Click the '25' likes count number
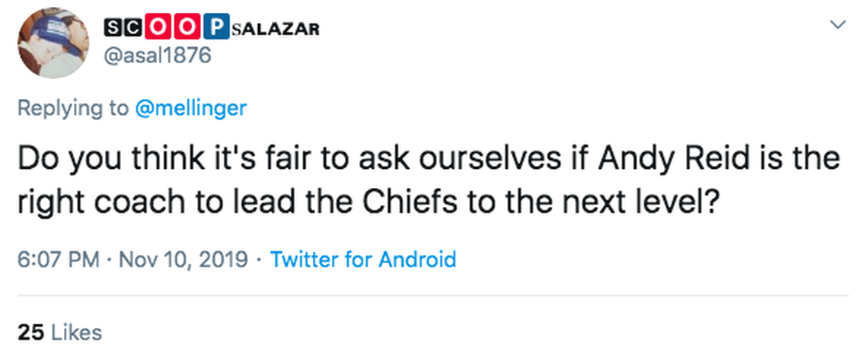This screenshot has width=868, height=359. coord(29,332)
